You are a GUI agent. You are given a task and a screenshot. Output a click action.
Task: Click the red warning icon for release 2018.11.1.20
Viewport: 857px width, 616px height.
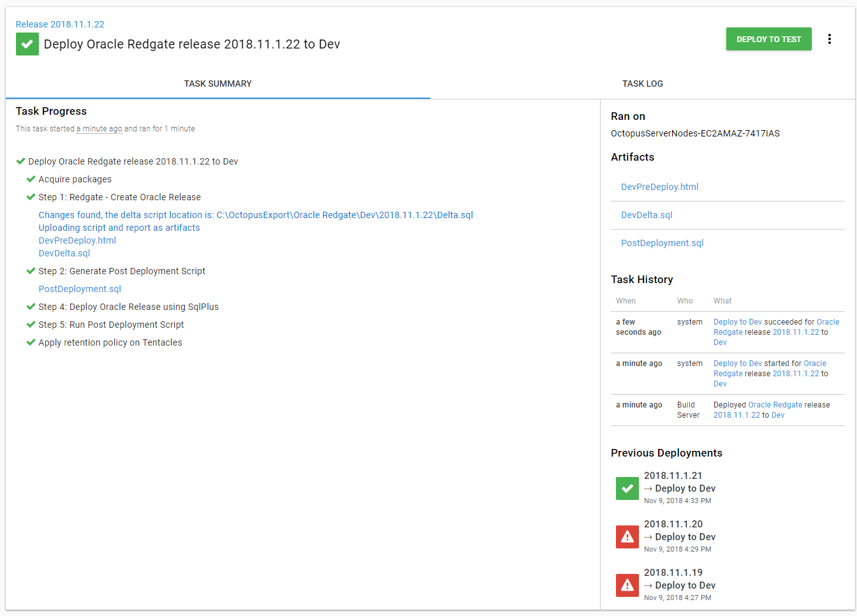coord(627,537)
